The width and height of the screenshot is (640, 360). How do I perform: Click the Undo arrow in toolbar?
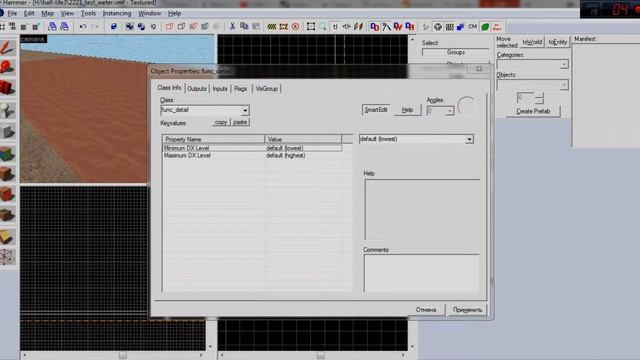[x=83, y=27]
